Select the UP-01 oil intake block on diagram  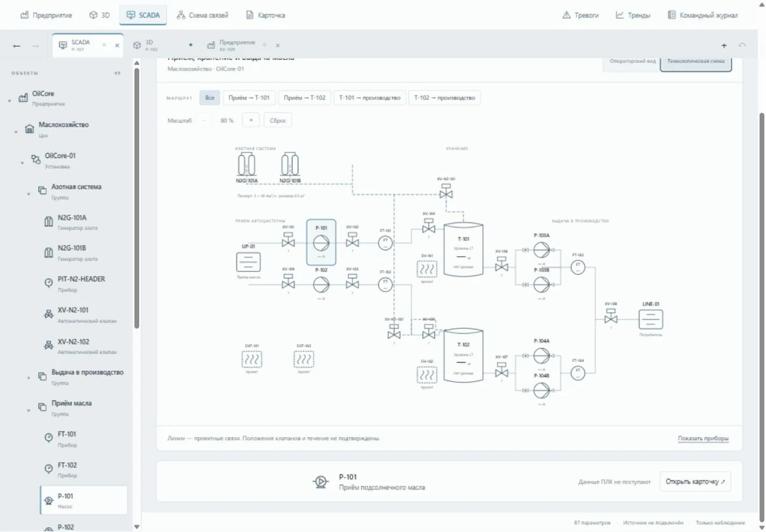pos(248,262)
